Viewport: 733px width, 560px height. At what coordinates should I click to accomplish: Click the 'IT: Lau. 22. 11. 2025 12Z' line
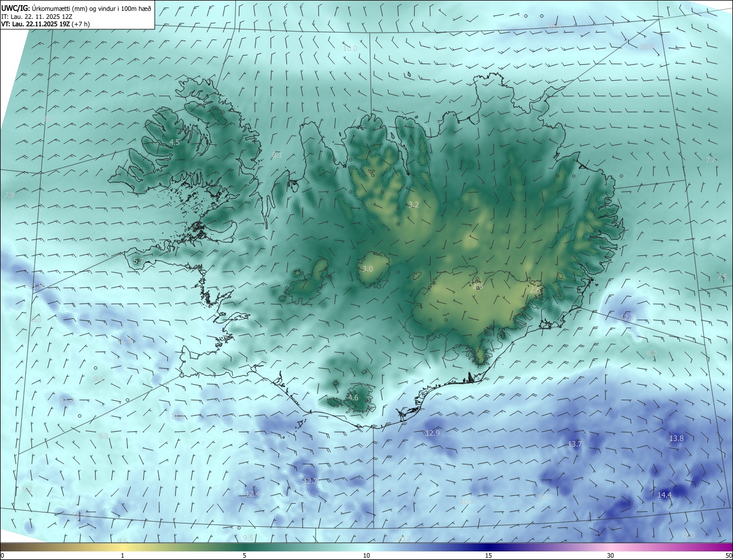pyautogui.click(x=36, y=17)
